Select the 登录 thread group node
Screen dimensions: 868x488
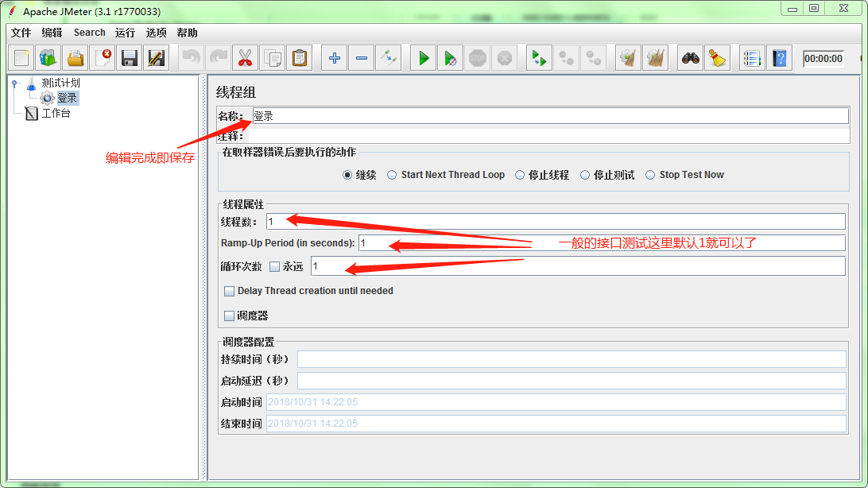point(67,98)
